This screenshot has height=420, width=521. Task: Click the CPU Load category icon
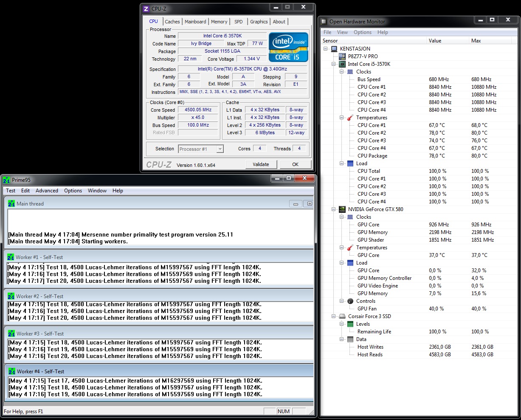350,163
